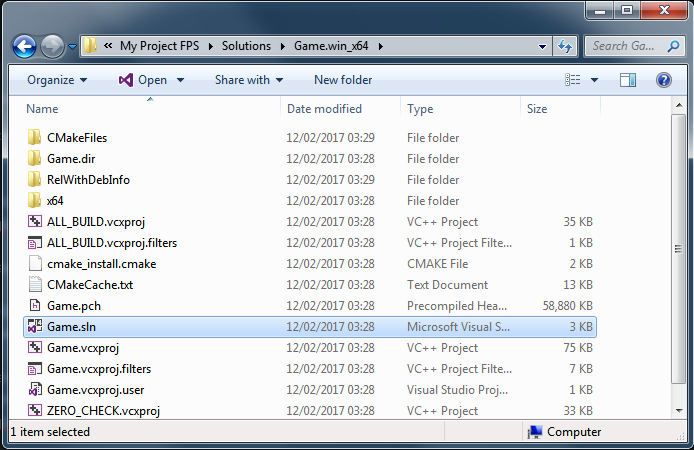The height and width of the screenshot is (450, 694).
Task: Click scrollbar up arrow
Action: click(679, 105)
